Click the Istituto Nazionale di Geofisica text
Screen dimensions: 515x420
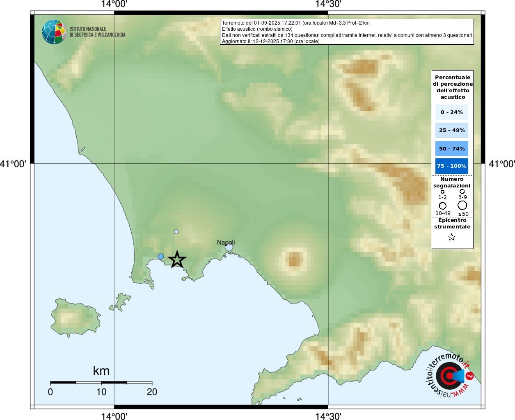click(x=97, y=32)
